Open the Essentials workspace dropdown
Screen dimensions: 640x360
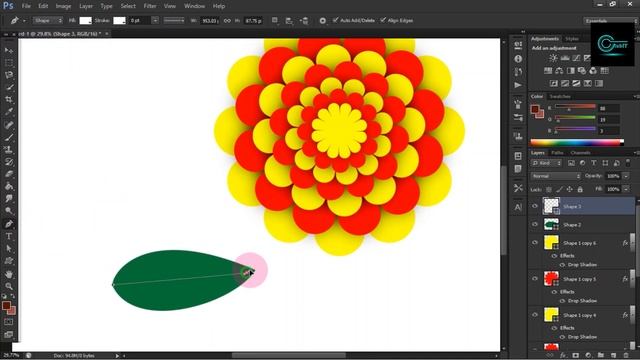coord(610,20)
